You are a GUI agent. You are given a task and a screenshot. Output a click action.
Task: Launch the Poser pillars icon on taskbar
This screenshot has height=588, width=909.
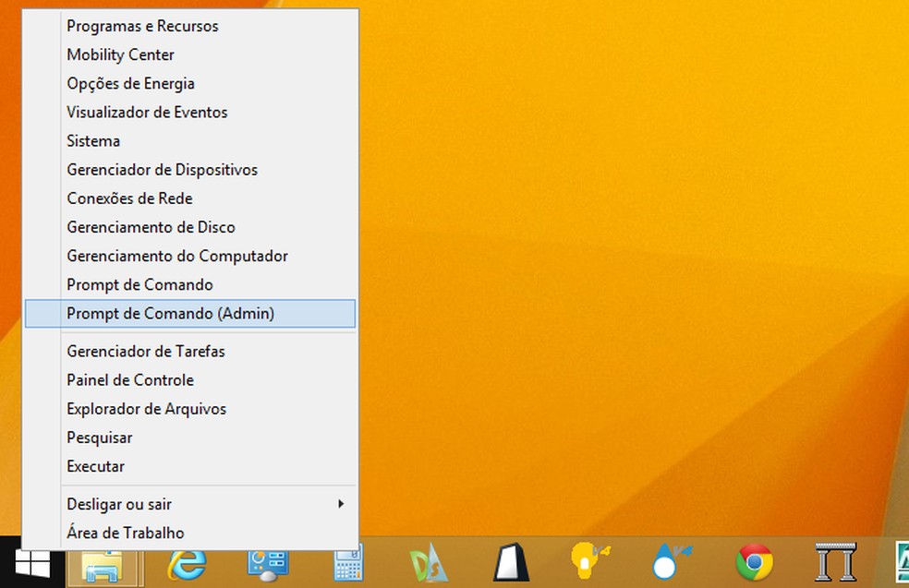834,565
